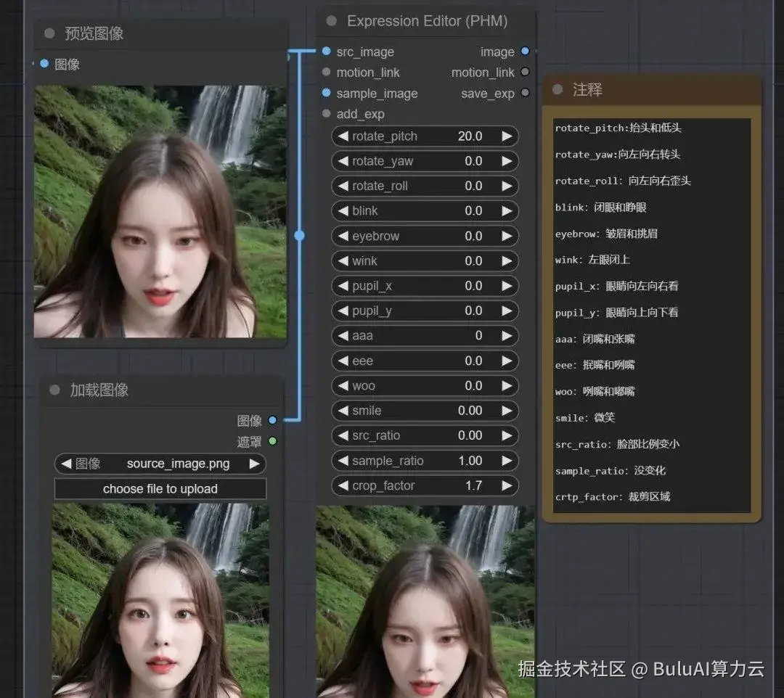Viewport: 784px width, 698px height.
Task: Click the motion_link output socket
Action: 525,72
